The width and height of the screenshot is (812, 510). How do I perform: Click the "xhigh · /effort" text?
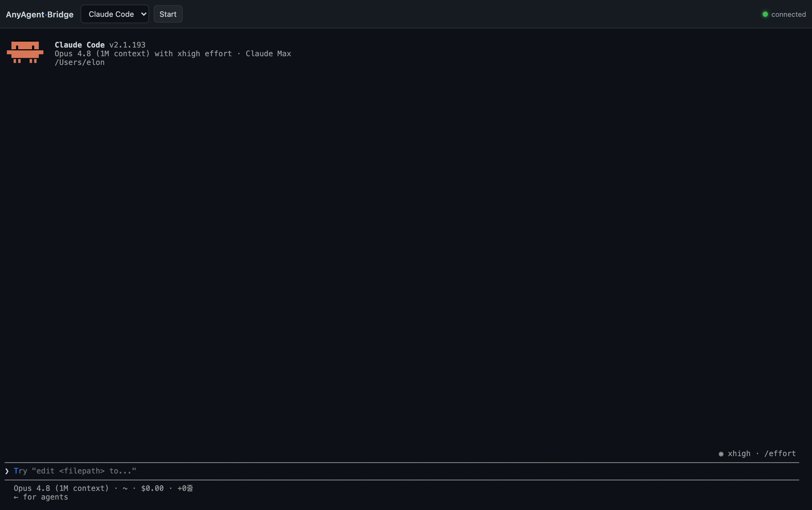pyautogui.click(x=762, y=453)
